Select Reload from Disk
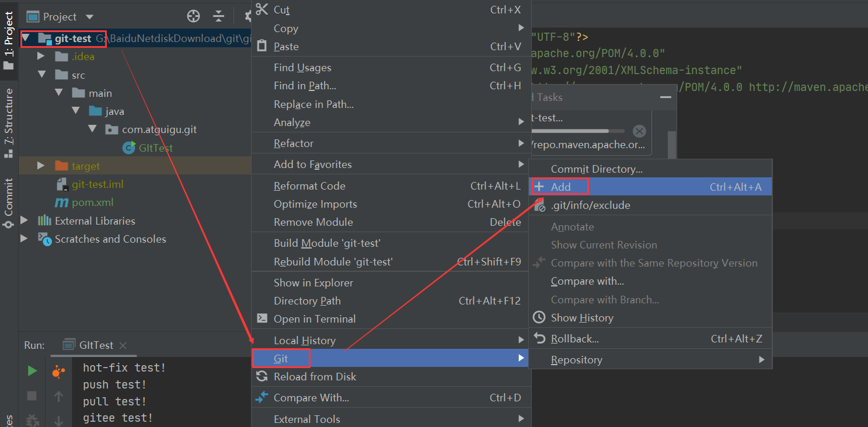This screenshot has width=868, height=427. [x=391, y=377]
